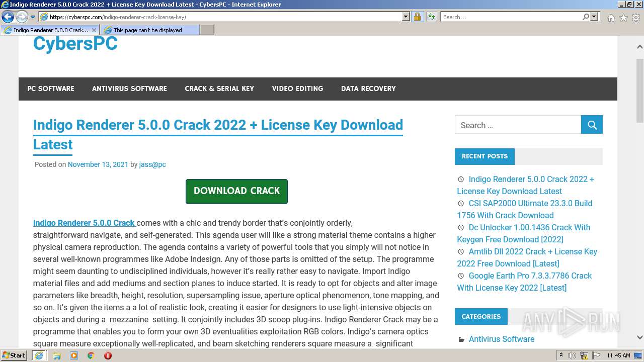Image resolution: width=644 pixels, height=362 pixels.
Task: Click the volume speaker tray icon
Action: pos(572,355)
